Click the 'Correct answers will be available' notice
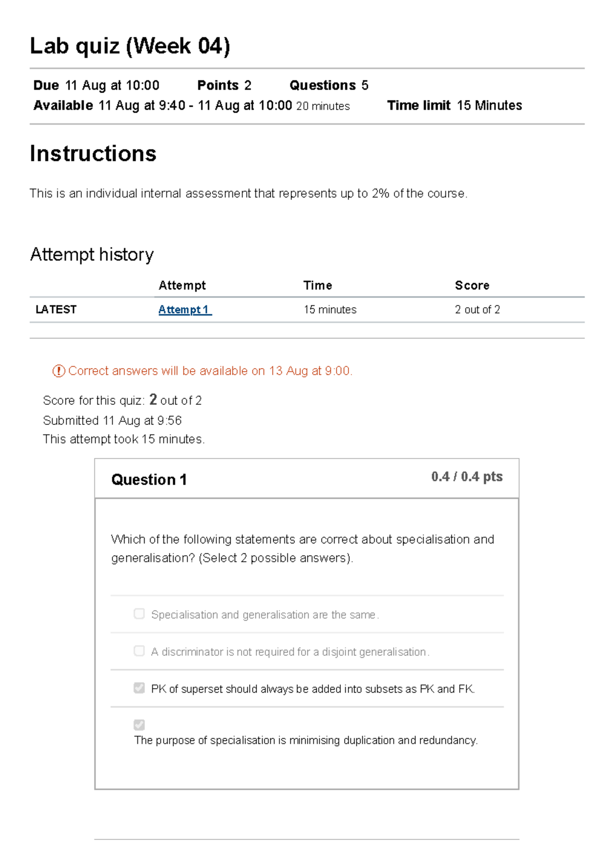 pos(211,371)
